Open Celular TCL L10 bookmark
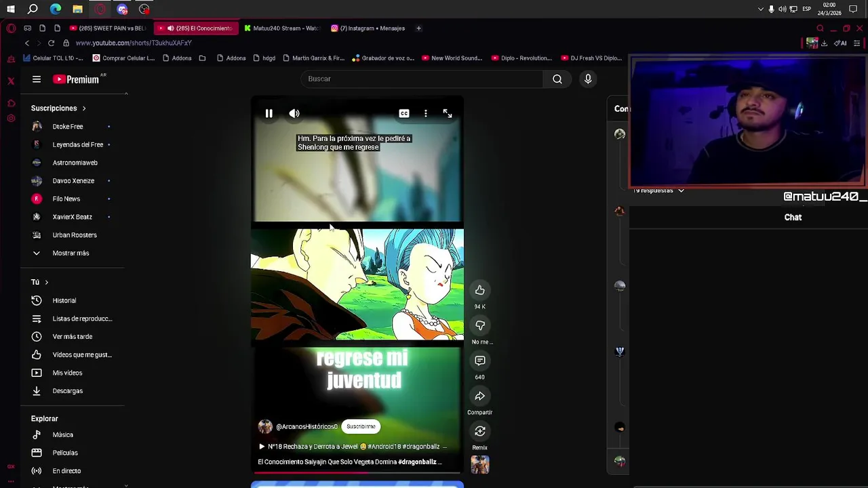The width and height of the screenshot is (868, 488). [x=53, y=58]
